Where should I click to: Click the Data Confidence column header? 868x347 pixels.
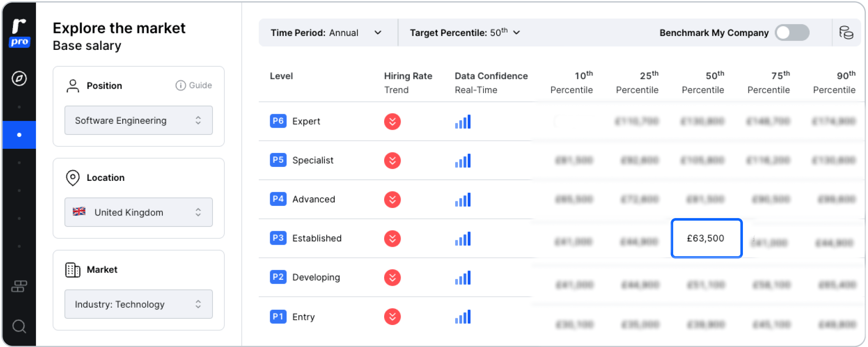[x=491, y=83]
